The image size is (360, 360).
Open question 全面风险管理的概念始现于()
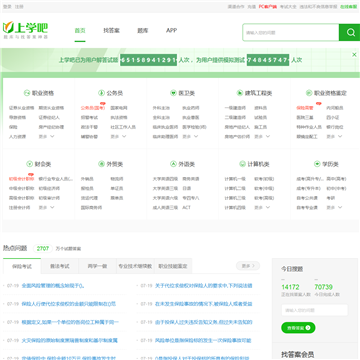[x=53, y=286]
